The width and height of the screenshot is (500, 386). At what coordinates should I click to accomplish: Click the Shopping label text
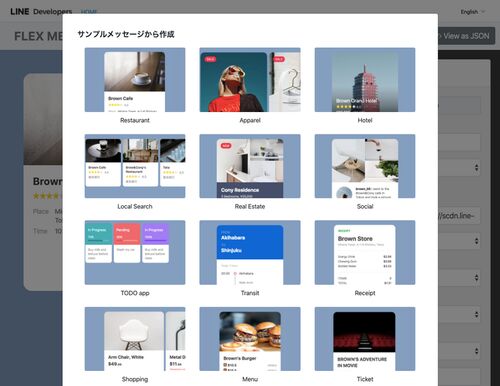pyautogui.click(x=135, y=379)
